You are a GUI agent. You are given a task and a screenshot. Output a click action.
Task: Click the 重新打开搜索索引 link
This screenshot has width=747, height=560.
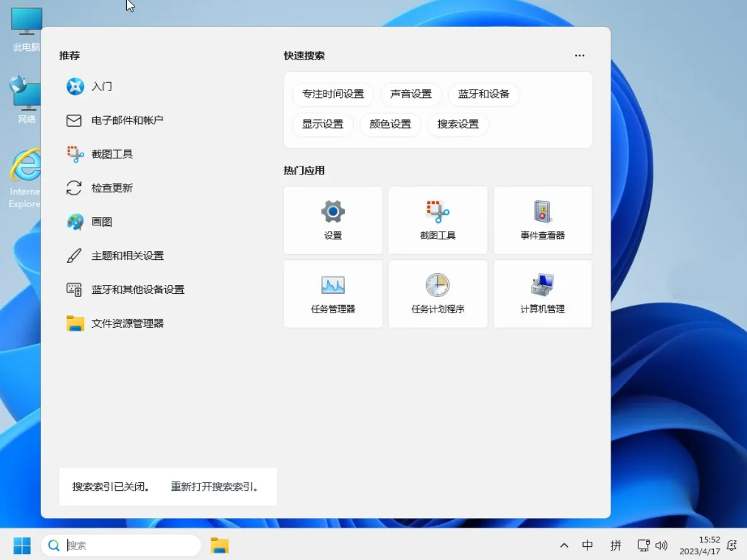[215, 486]
